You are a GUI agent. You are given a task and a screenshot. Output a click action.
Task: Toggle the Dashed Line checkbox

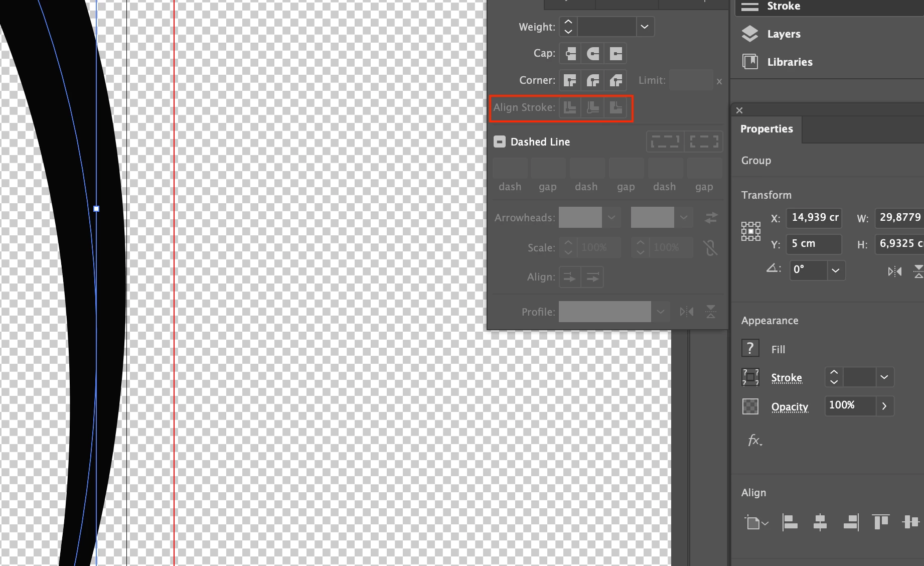500,142
